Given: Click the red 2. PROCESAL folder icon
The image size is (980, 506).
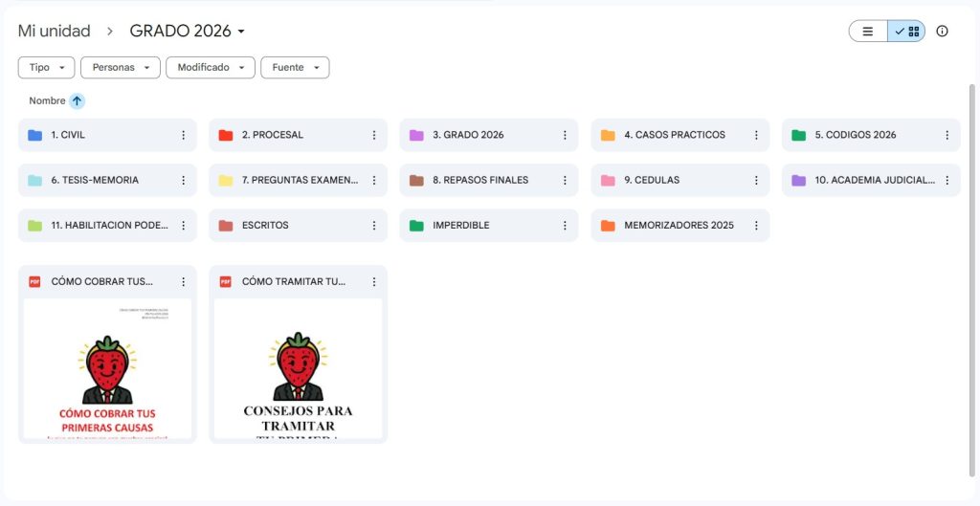Looking at the screenshot, I should (x=226, y=135).
